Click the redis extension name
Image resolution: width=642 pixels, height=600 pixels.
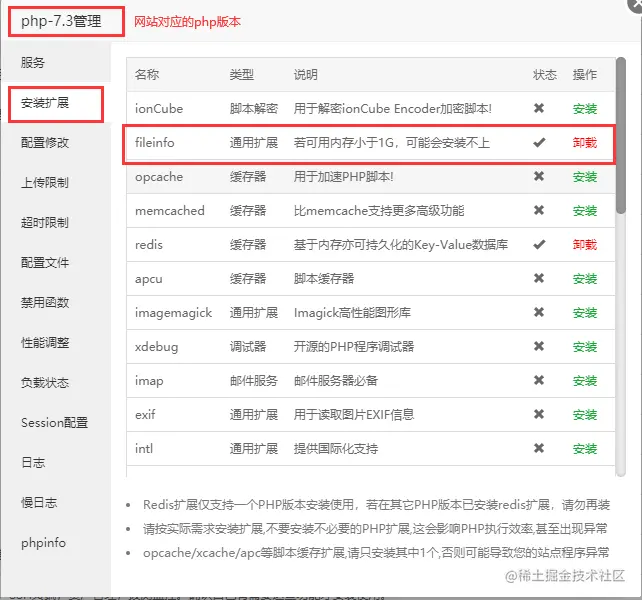click(x=149, y=245)
